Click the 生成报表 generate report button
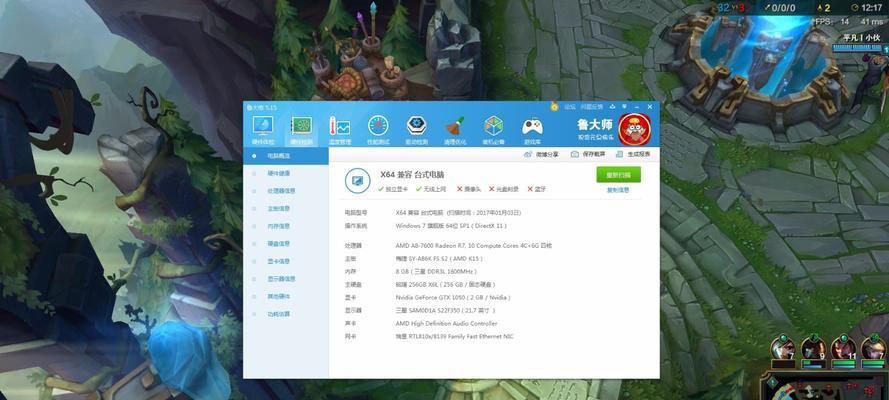889x400 pixels. (633, 154)
